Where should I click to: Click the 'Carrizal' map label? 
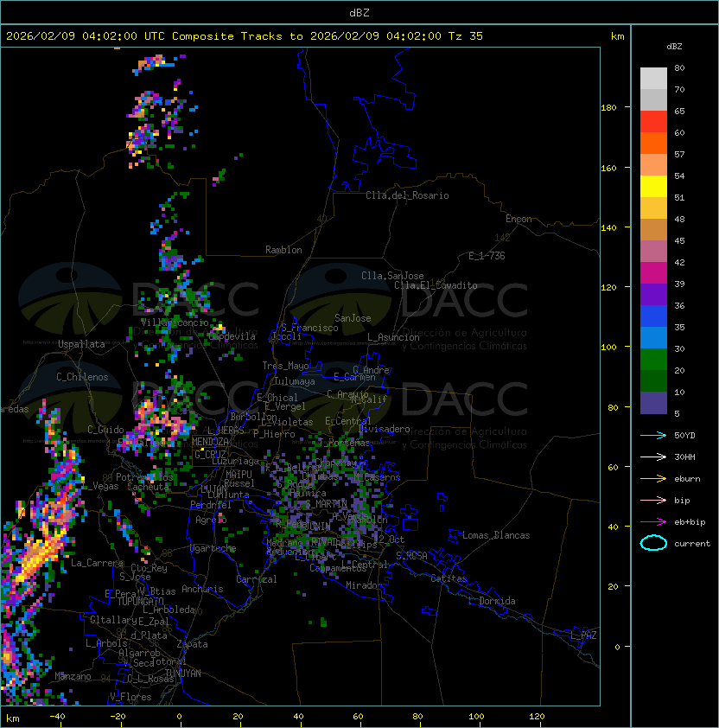[x=257, y=579]
